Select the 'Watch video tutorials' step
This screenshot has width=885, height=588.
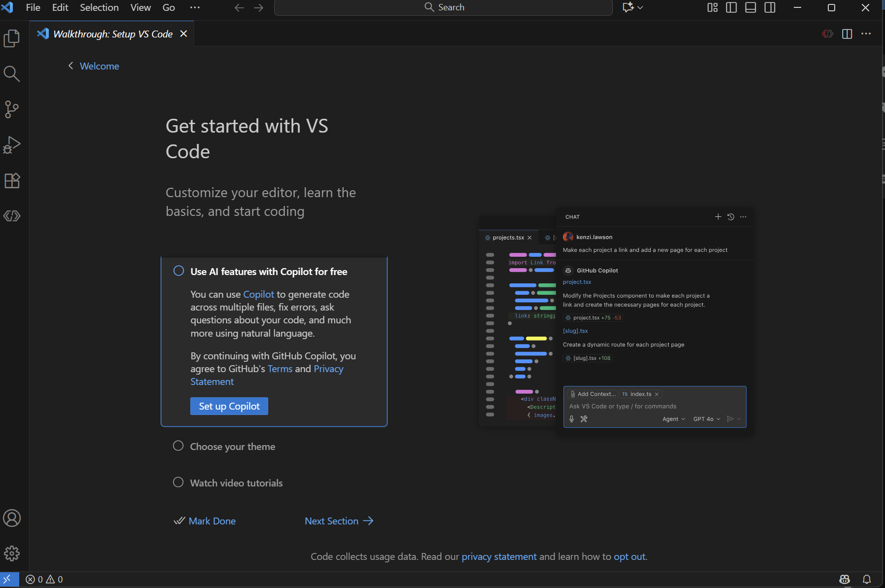236,483
